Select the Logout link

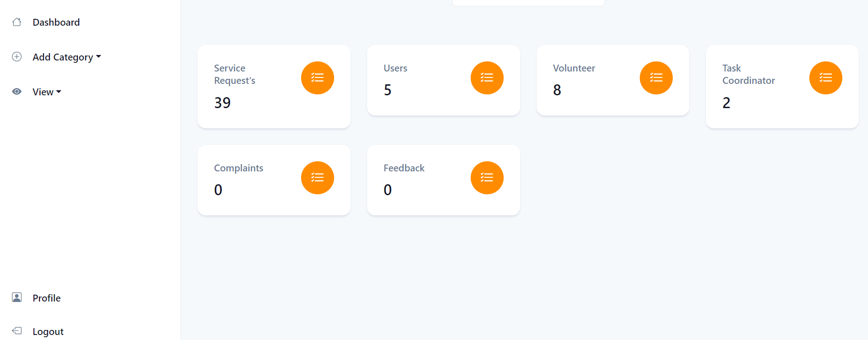click(48, 332)
